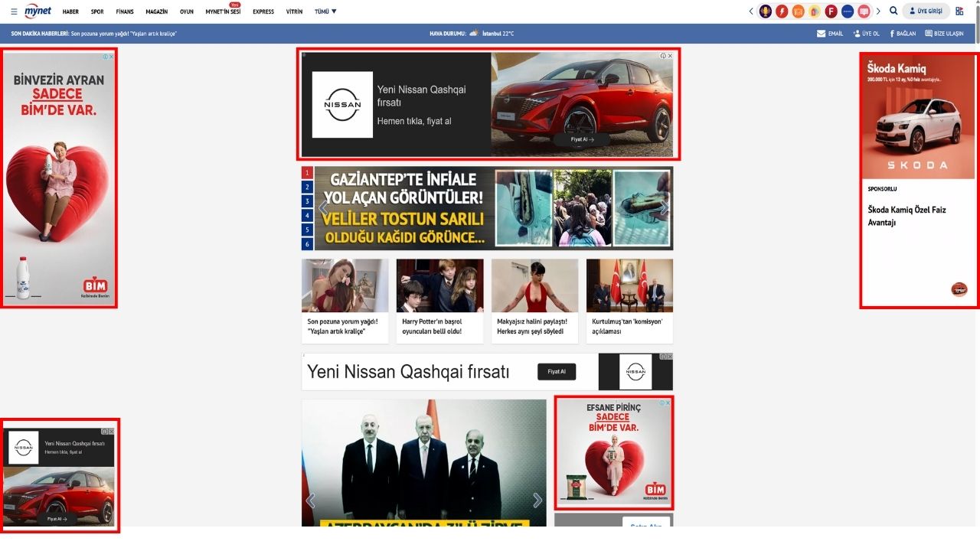Open the EMAIL link

[830, 34]
